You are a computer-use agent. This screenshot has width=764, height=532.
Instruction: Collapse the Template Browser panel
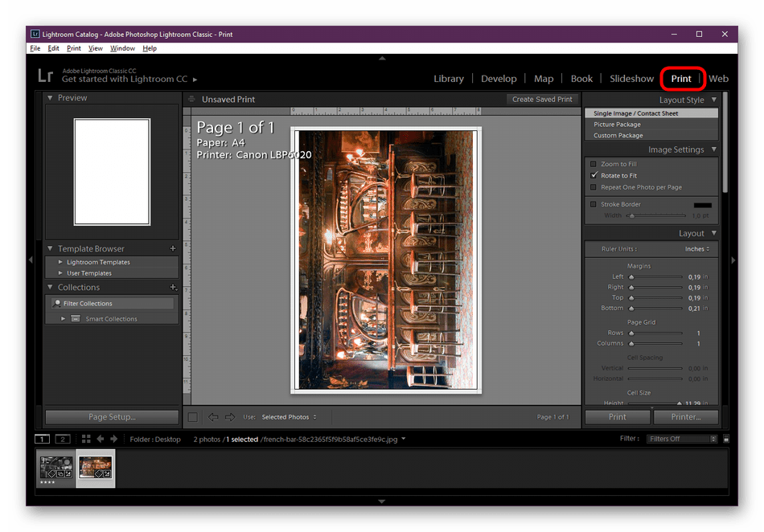(x=50, y=248)
